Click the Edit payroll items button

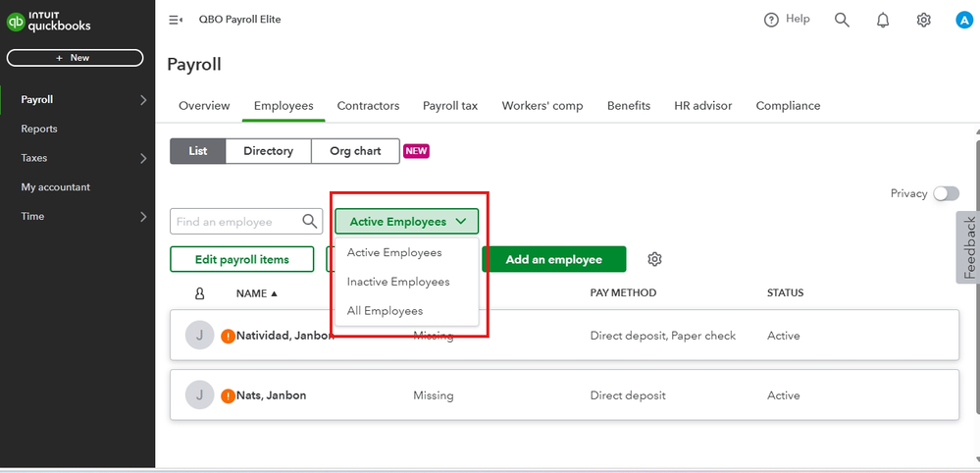click(241, 259)
